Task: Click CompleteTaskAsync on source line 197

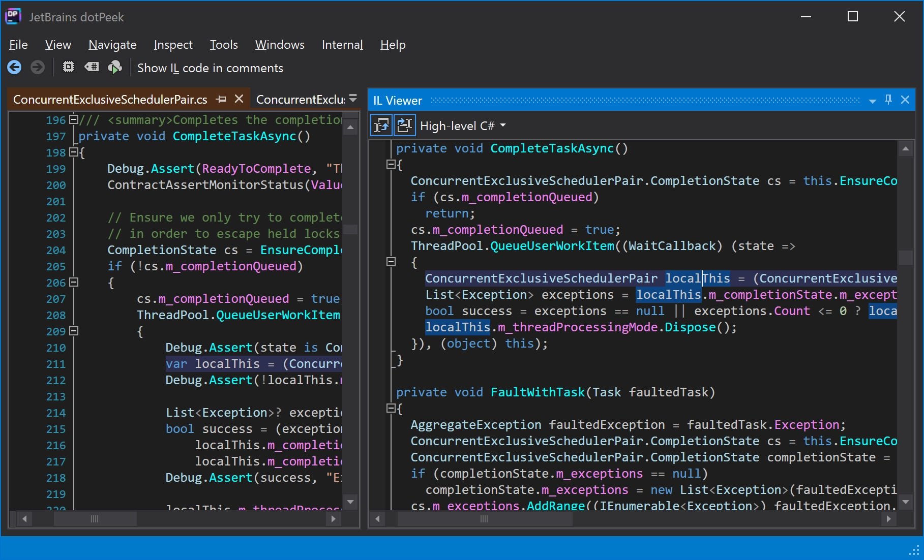Action: [x=234, y=136]
